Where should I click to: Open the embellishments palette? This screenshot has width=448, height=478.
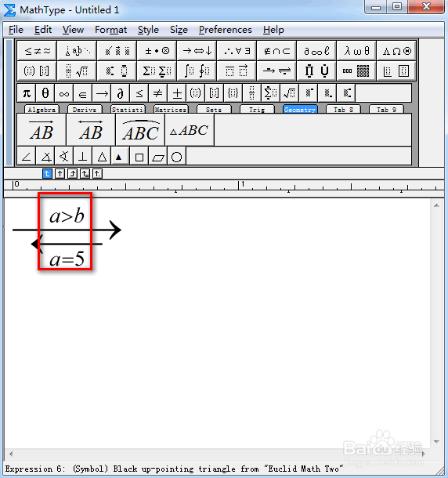pos(117,51)
